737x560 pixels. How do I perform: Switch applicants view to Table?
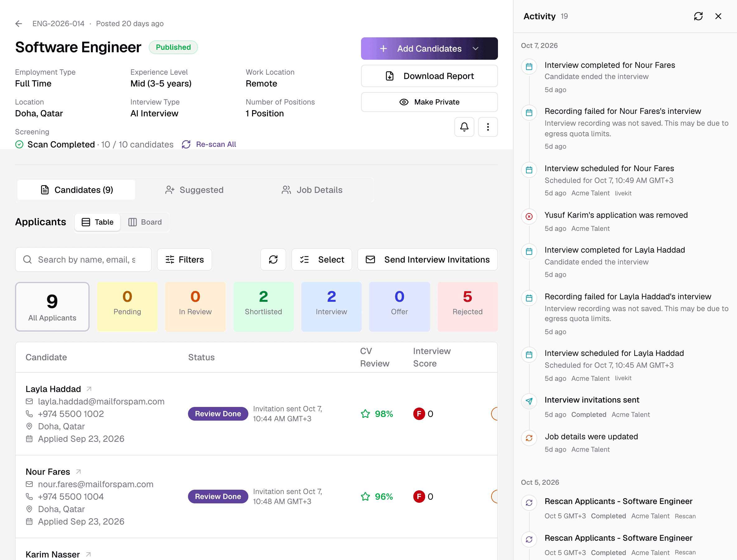(x=97, y=222)
